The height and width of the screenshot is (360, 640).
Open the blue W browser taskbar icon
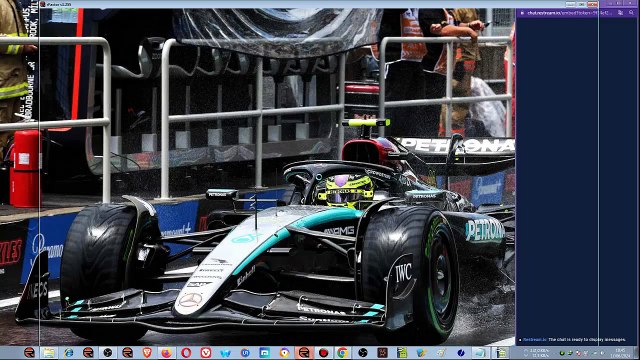pyautogui.click(x=225, y=353)
